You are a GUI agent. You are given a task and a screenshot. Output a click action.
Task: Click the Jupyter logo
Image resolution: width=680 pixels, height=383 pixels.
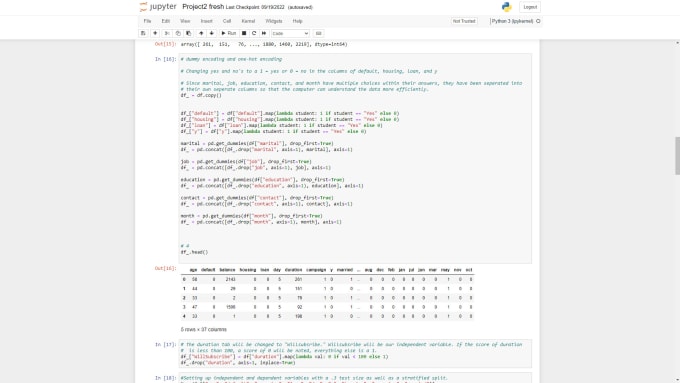[x=158, y=7]
